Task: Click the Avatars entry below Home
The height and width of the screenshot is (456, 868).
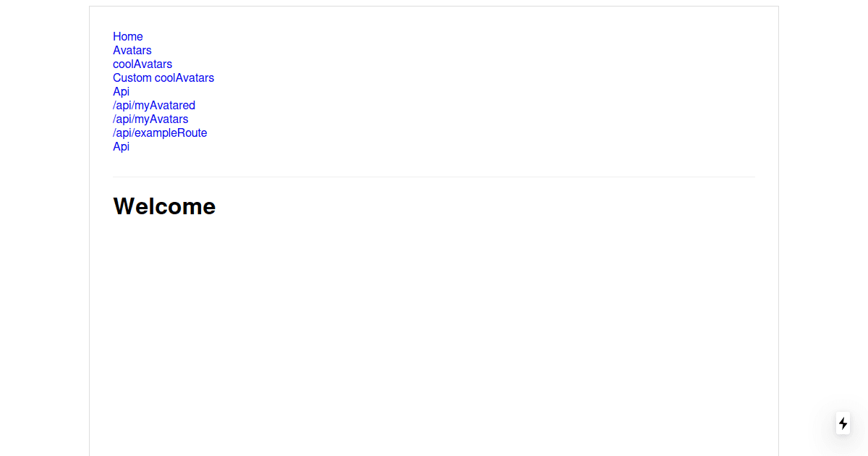Action: 132,51
